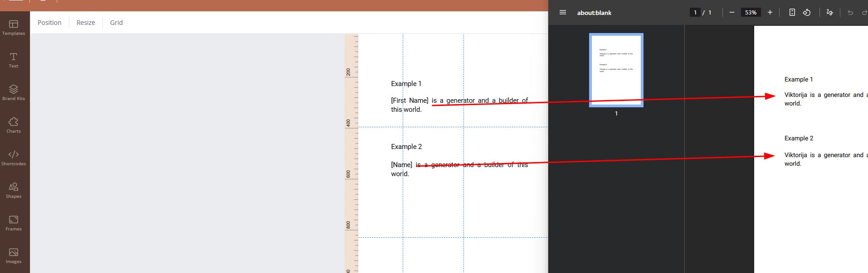Viewport: 868px width, 273px height.
Task: Select the Text tool in sidebar
Action: tap(14, 60)
